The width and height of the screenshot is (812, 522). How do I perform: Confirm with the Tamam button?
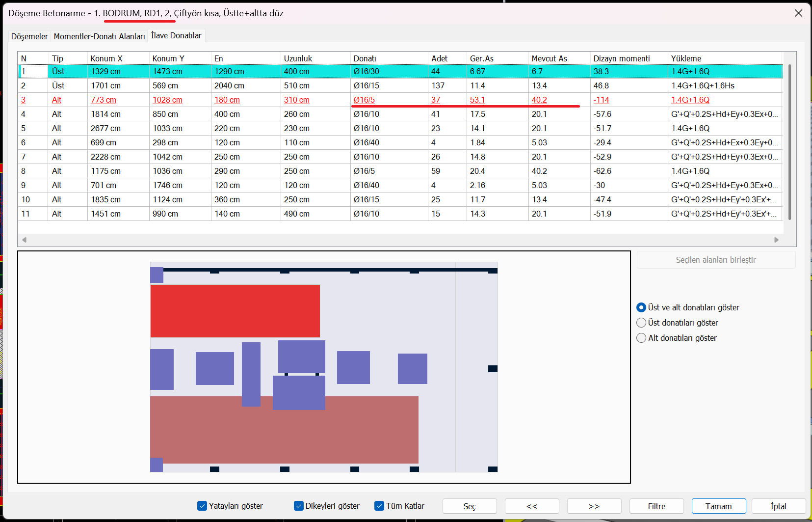coord(719,506)
